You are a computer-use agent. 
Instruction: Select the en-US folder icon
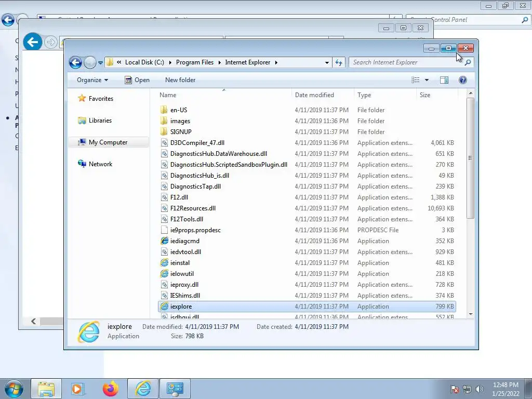click(x=164, y=110)
